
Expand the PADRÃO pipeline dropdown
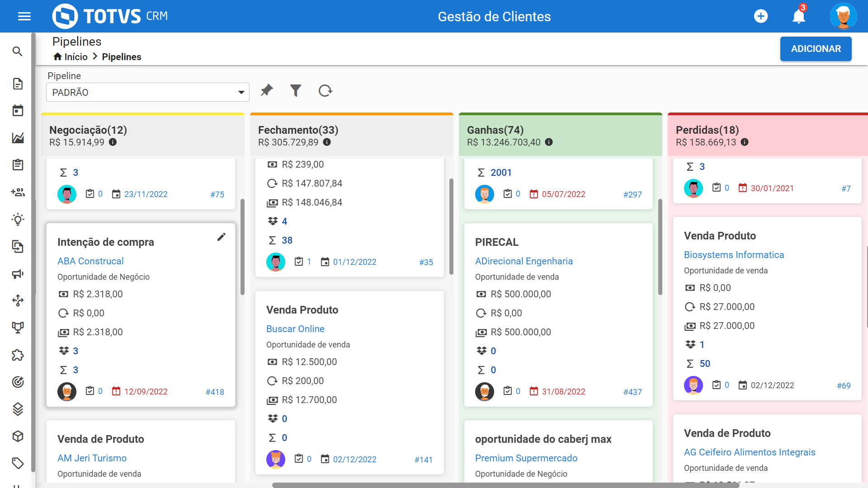148,93
